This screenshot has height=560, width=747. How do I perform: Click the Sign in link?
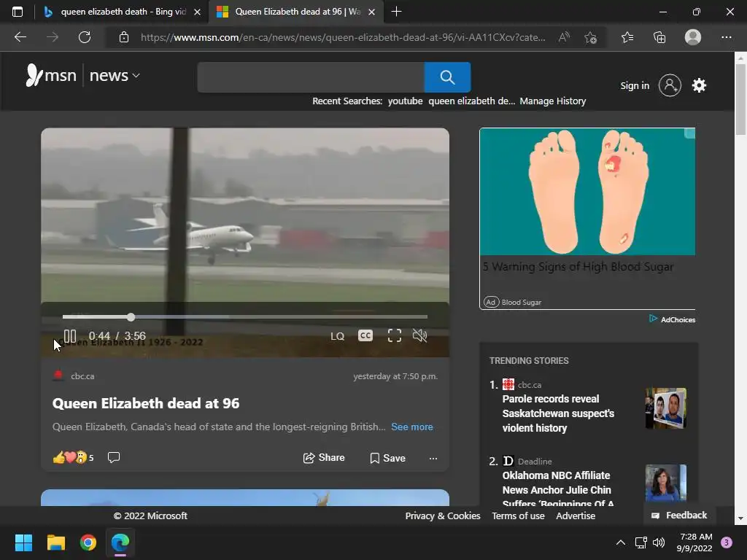click(635, 86)
